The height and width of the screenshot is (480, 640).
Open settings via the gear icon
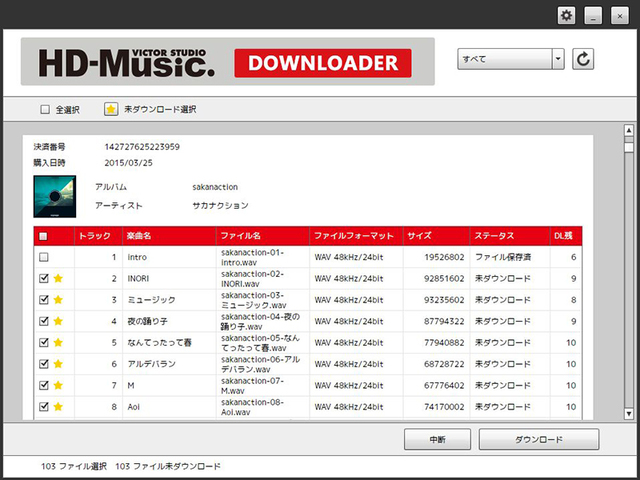coord(567,16)
